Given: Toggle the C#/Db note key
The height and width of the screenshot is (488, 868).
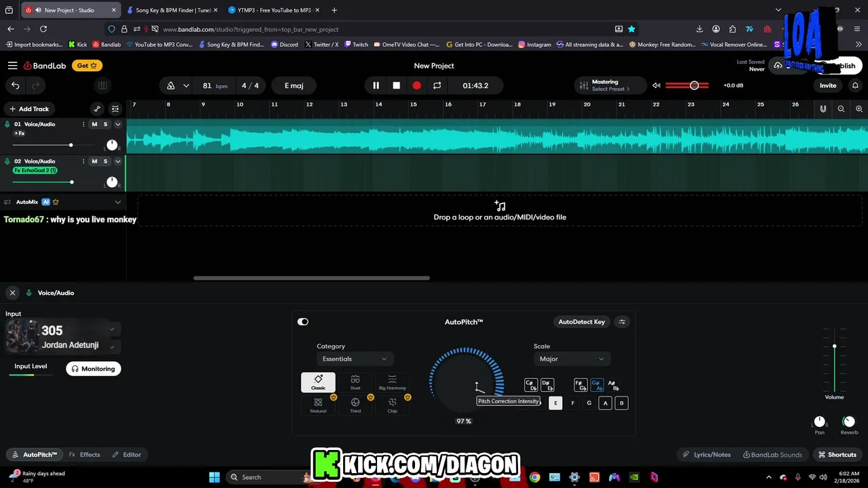Looking at the screenshot, I should tap(531, 385).
